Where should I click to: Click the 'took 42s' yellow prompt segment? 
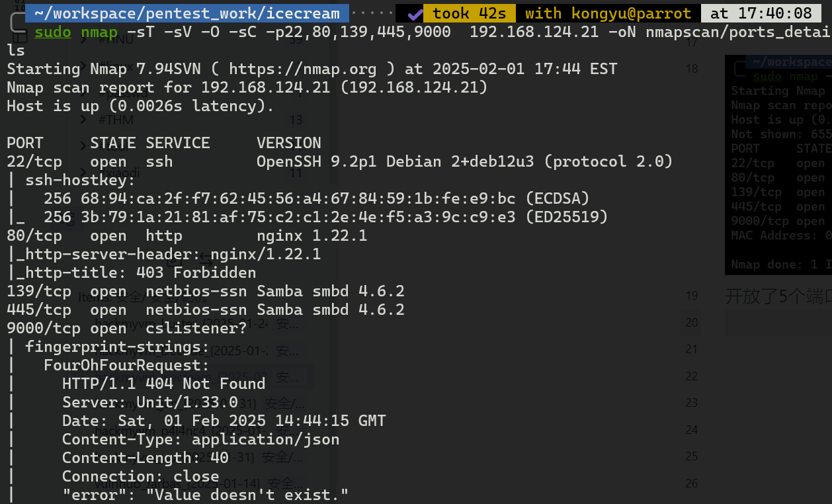[469, 13]
